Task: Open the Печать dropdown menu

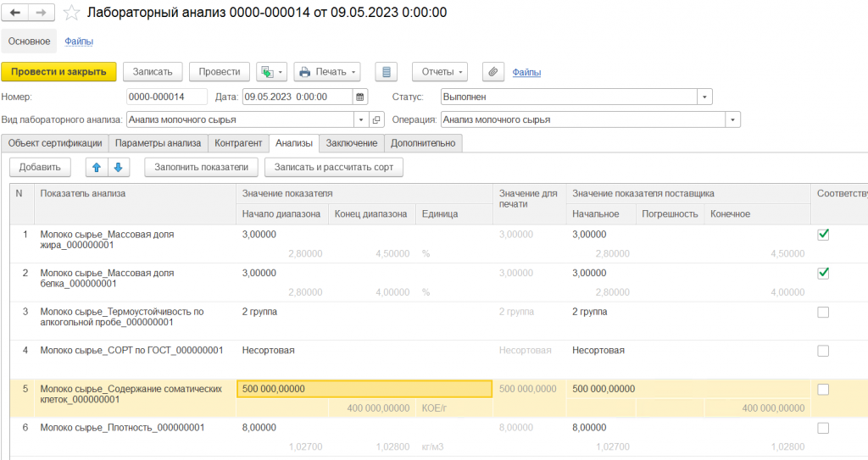Action: click(327, 72)
